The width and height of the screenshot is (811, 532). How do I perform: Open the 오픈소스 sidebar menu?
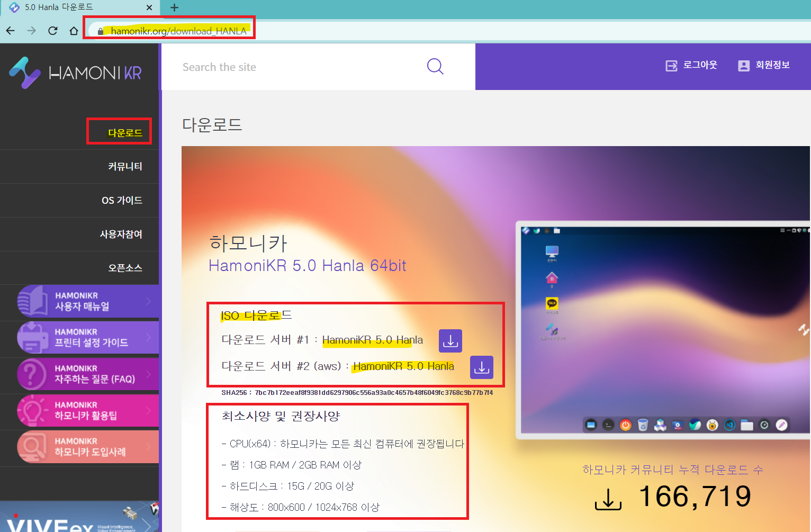pyautogui.click(x=125, y=268)
